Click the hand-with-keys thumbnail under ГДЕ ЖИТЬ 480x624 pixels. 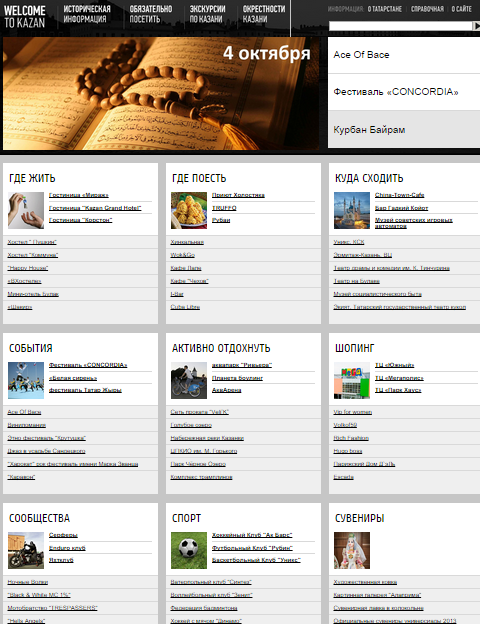click(x=26, y=211)
